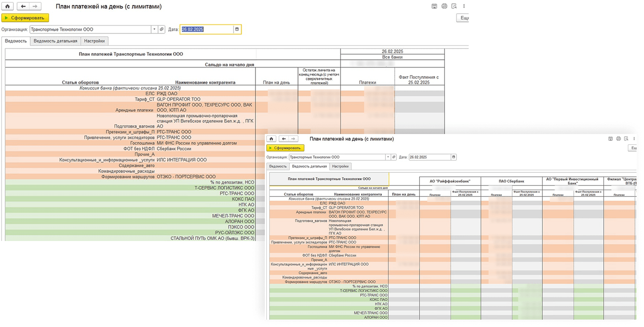Select the Ведомость tab in the lower-right window

tap(278, 166)
